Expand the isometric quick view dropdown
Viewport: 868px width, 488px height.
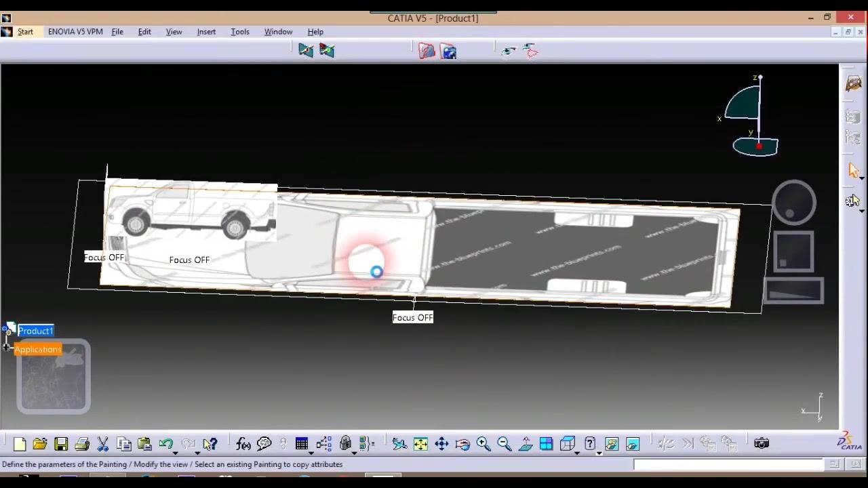(576, 452)
